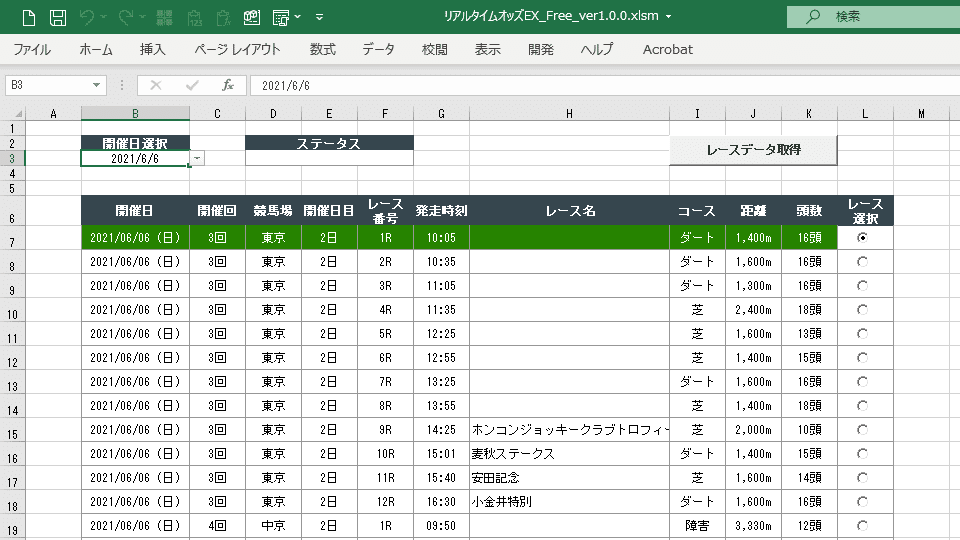
Task: Select radio for ホンコンジョッキークラブトロフィー race
Action: 863,430
